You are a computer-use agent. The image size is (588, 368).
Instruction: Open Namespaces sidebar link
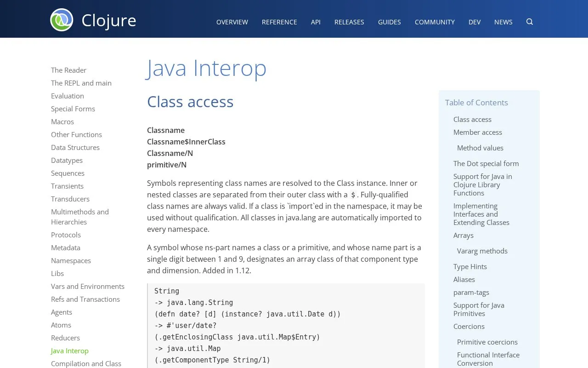(71, 260)
